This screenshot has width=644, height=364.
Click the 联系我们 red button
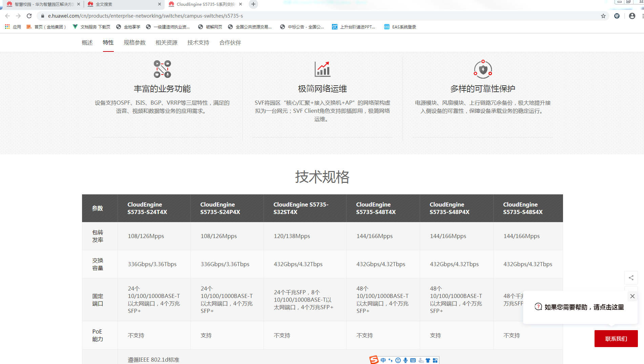click(616, 339)
